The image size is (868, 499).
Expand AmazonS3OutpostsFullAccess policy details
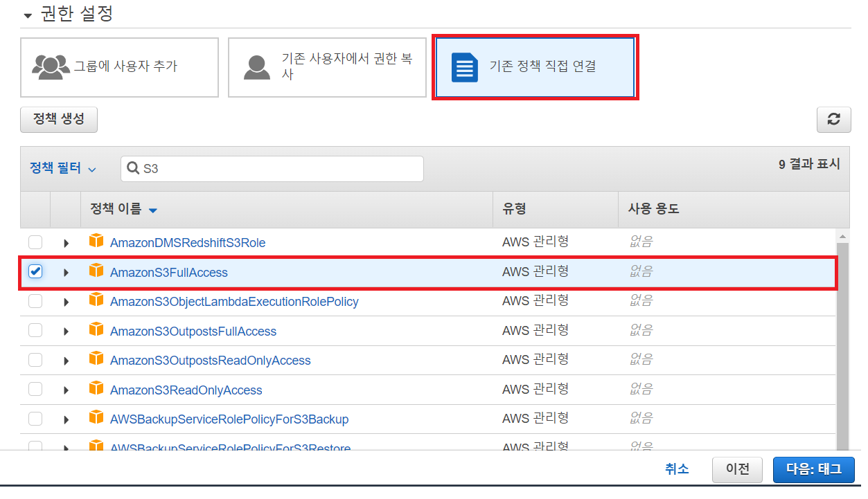[x=67, y=332]
